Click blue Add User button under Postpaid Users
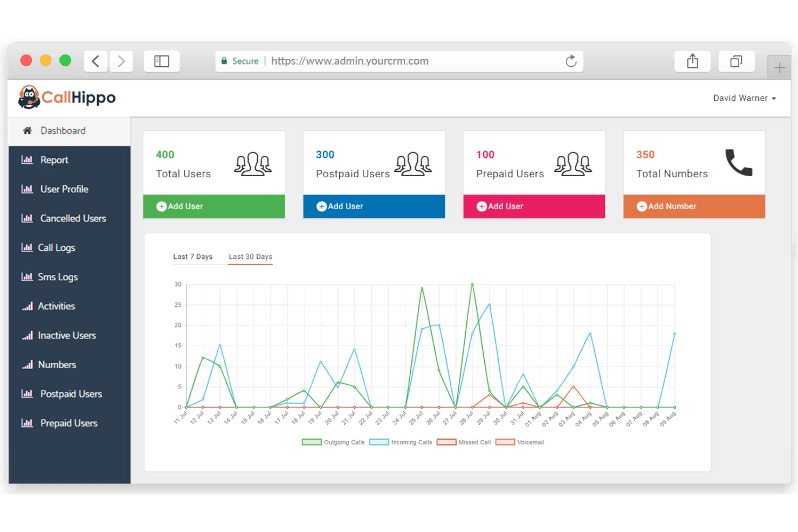This screenshot has height=532, width=798. [374, 206]
